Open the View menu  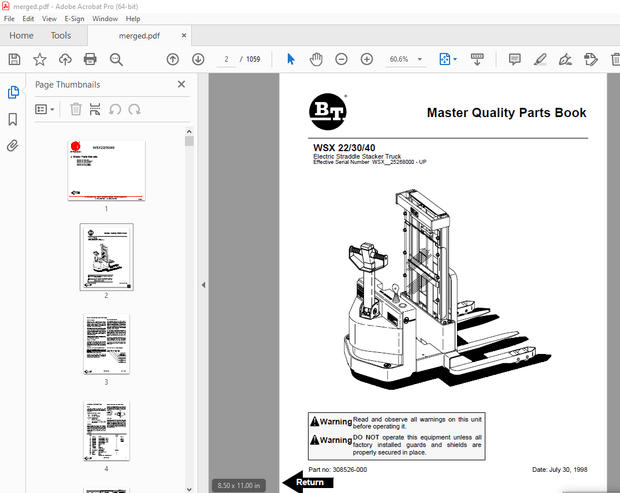(49, 19)
